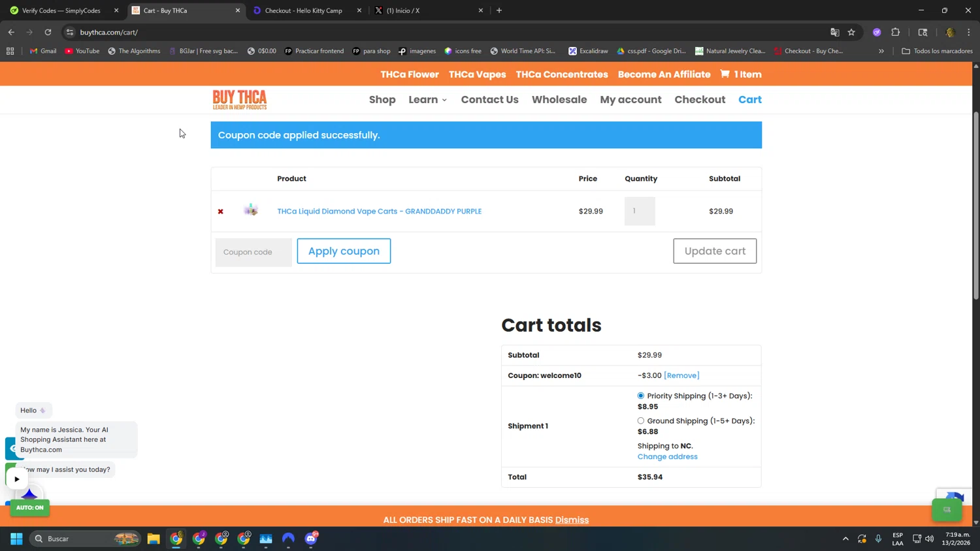This screenshot has height=551, width=980.
Task: Remove Granddaddy Purple item with red X
Action: (220, 212)
